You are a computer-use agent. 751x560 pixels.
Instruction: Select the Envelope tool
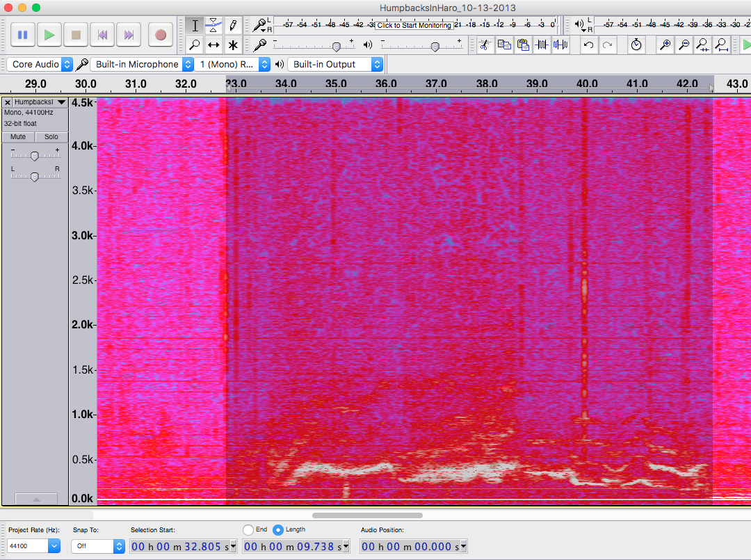213,26
